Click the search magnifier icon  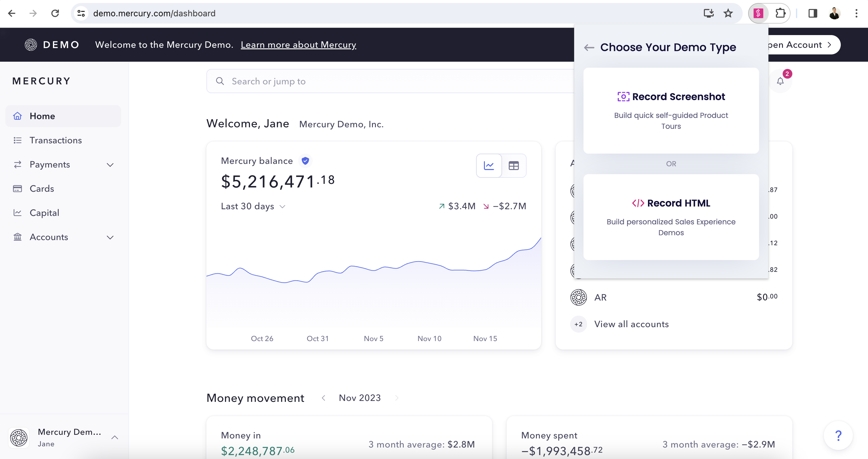[220, 81]
